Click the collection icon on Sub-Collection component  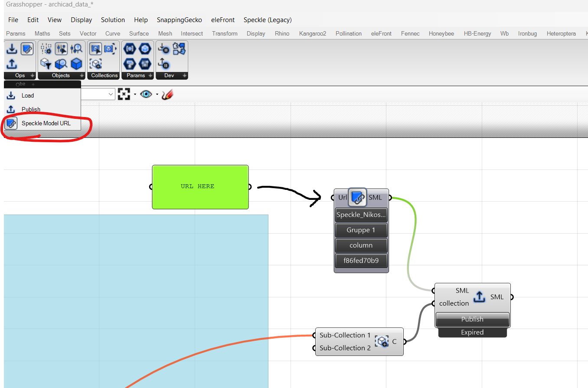(x=382, y=342)
